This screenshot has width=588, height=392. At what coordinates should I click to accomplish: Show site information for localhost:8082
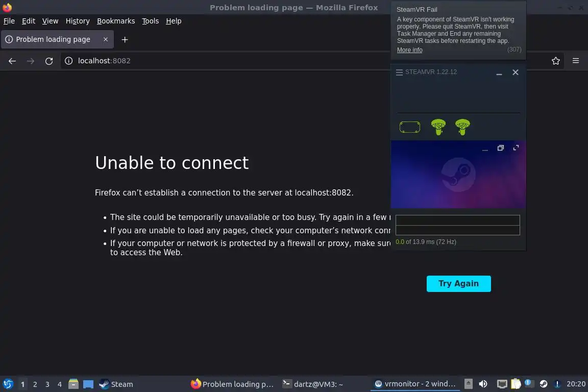pos(68,61)
